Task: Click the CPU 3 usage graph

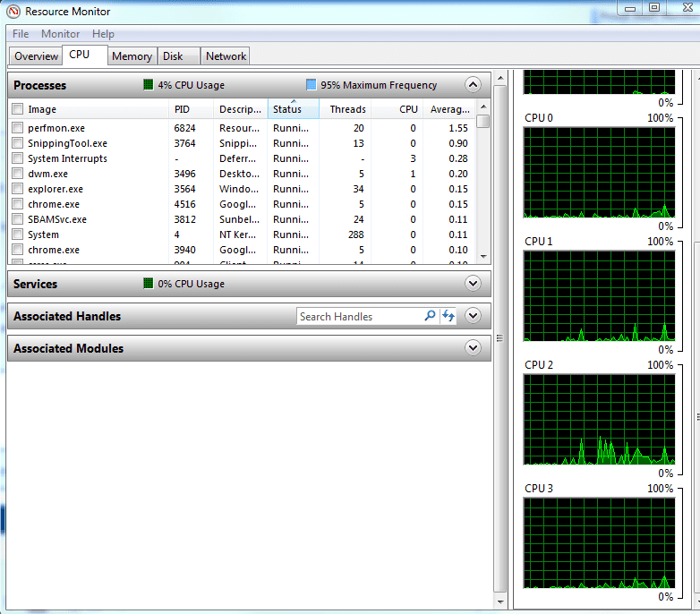Action: (599, 543)
